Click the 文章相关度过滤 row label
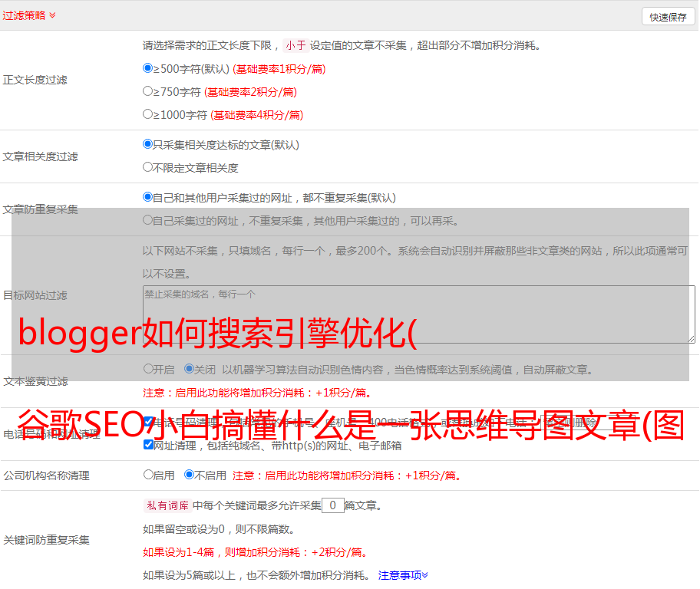The height and width of the screenshot is (589, 700). point(40,156)
